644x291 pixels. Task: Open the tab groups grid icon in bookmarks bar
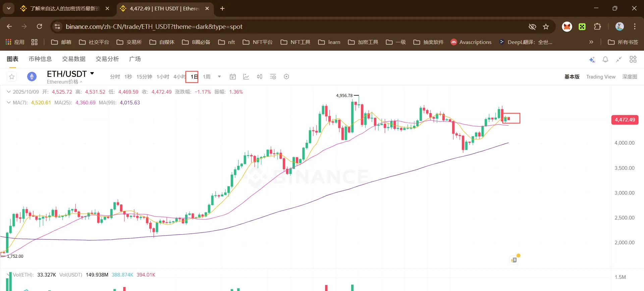pos(34,42)
